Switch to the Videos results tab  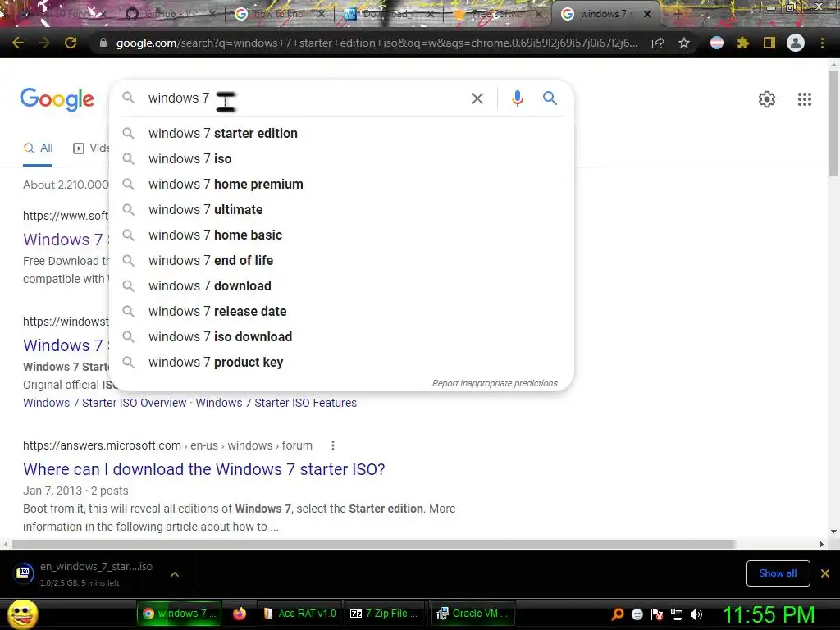coord(91,148)
